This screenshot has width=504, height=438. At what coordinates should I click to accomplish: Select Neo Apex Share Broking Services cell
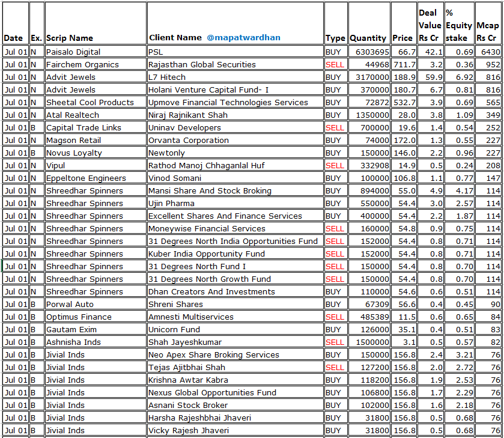(x=235, y=354)
